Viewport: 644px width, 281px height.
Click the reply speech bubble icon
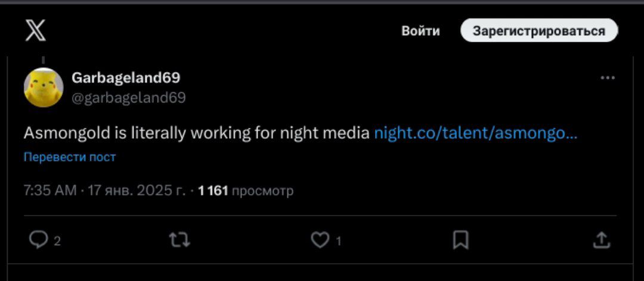[39, 240]
